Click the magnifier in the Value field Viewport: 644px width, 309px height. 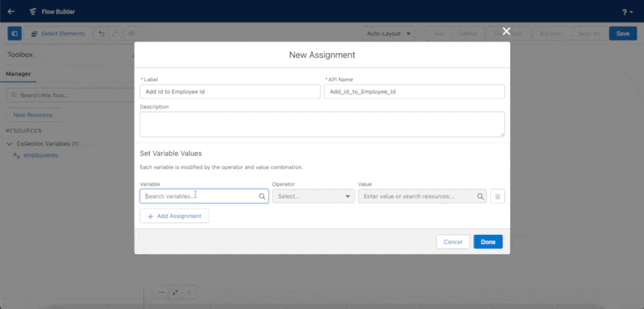pyautogui.click(x=480, y=196)
